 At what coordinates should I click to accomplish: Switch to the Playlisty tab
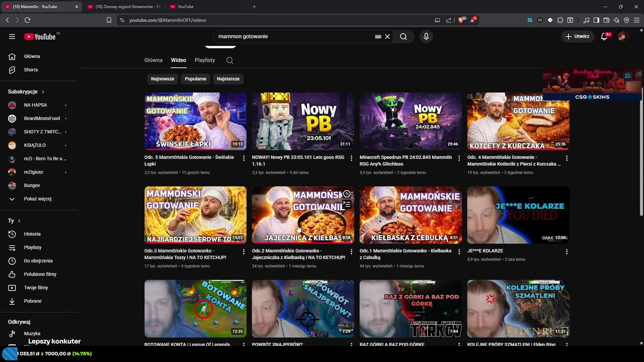click(205, 60)
